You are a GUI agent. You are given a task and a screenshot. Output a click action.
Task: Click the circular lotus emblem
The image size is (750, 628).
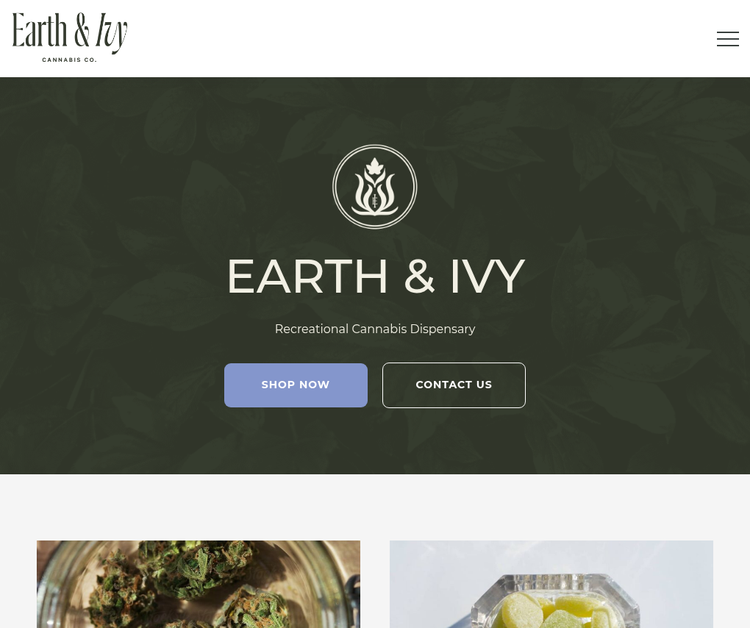point(375,187)
